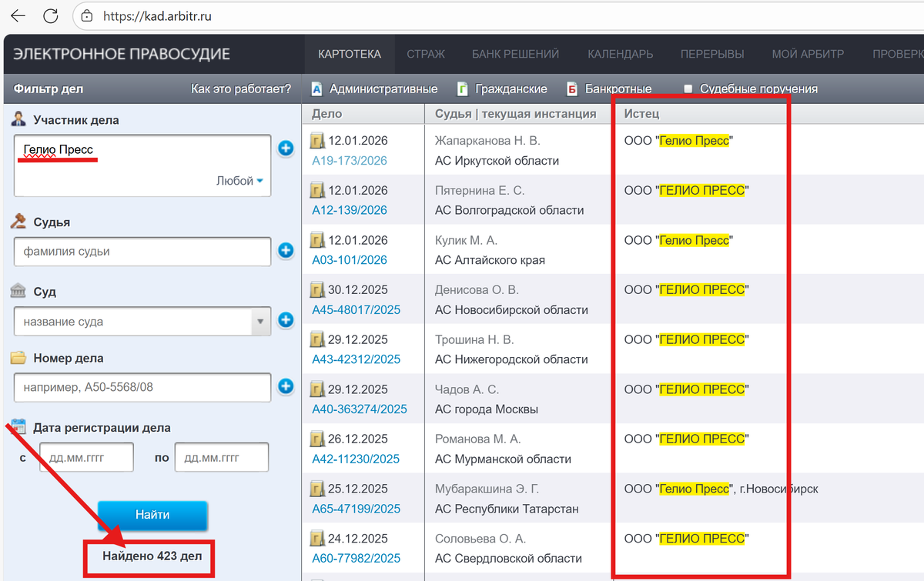Click the end date field
The image size is (924, 581).
click(x=222, y=457)
